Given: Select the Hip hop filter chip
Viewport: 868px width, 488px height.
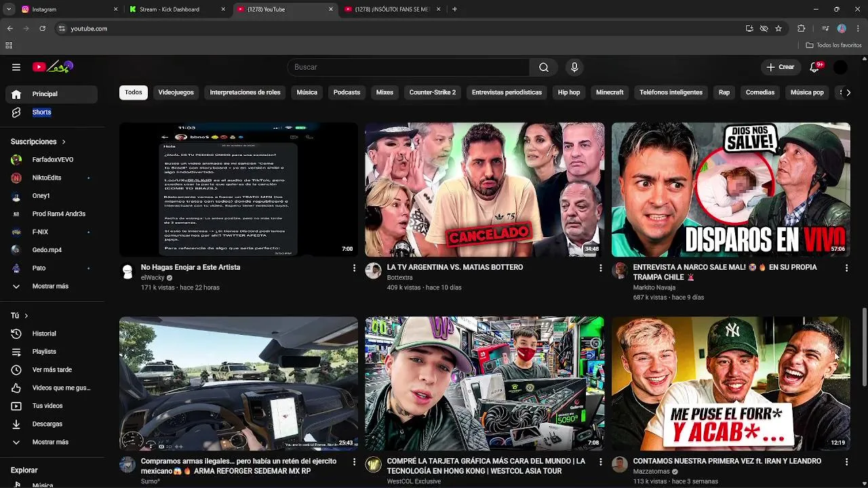Looking at the screenshot, I should pos(569,92).
